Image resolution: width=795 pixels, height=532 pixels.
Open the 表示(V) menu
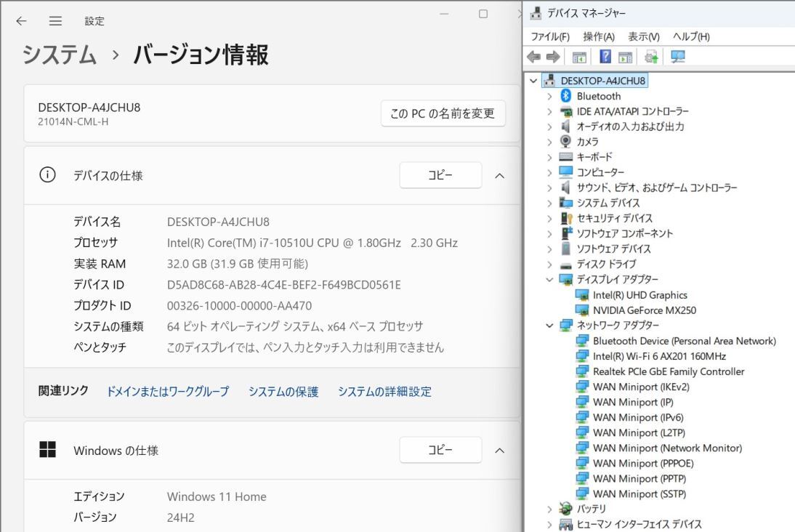coord(644,36)
